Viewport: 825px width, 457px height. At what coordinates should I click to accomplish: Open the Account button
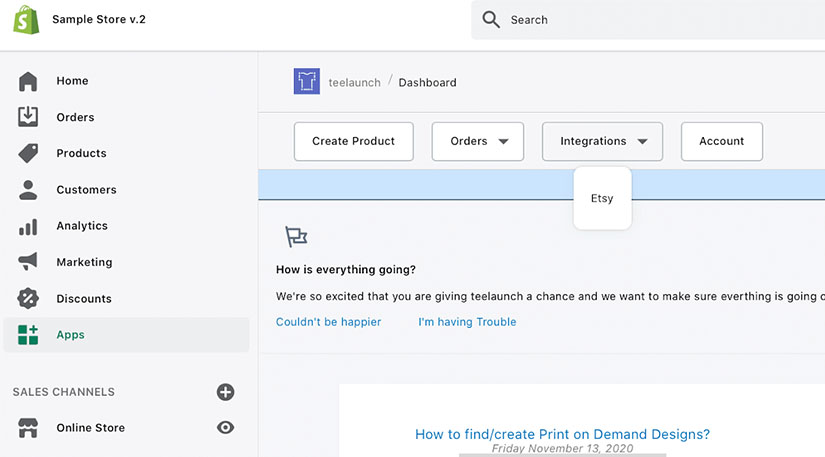[721, 142]
